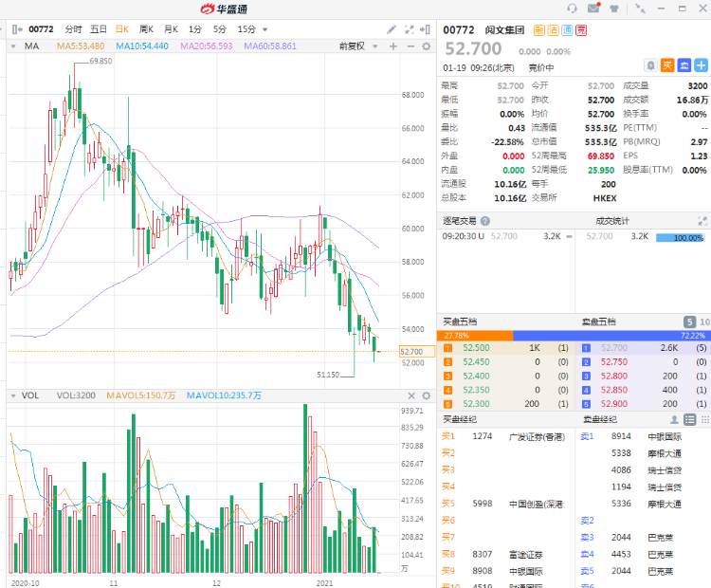
Task: Open the 成交统计 trade statistics view
Action: click(x=612, y=220)
